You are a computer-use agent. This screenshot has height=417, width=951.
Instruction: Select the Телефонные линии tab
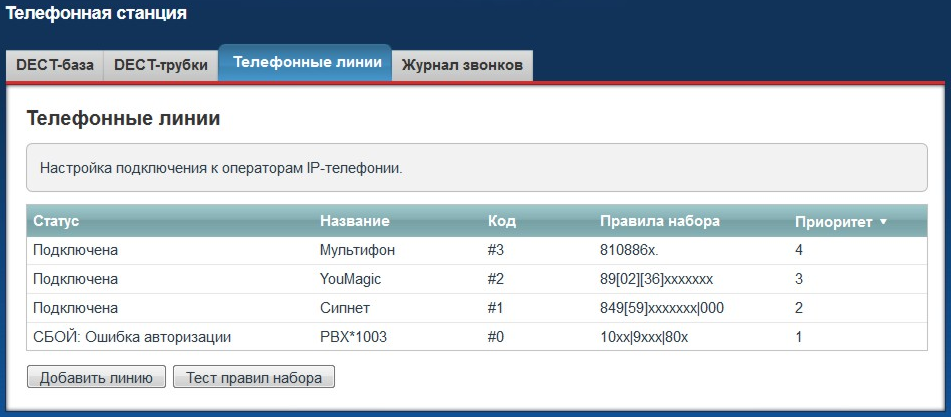(306, 62)
